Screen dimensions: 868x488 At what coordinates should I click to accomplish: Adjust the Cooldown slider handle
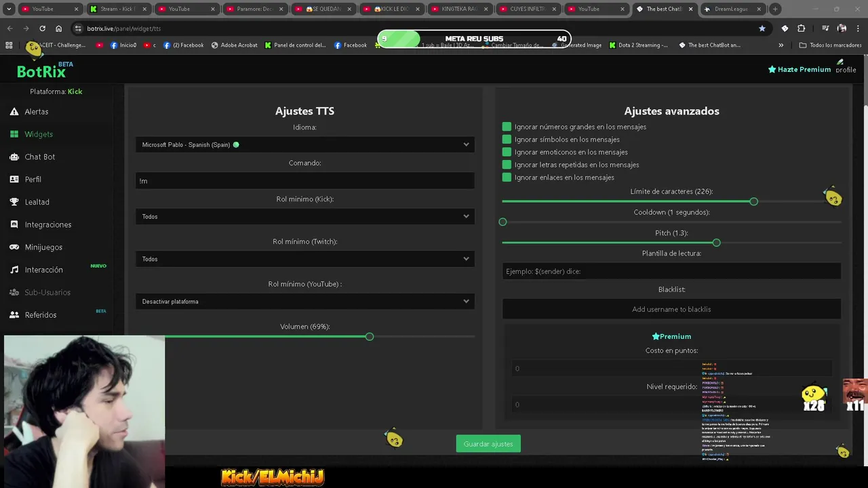pyautogui.click(x=502, y=222)
